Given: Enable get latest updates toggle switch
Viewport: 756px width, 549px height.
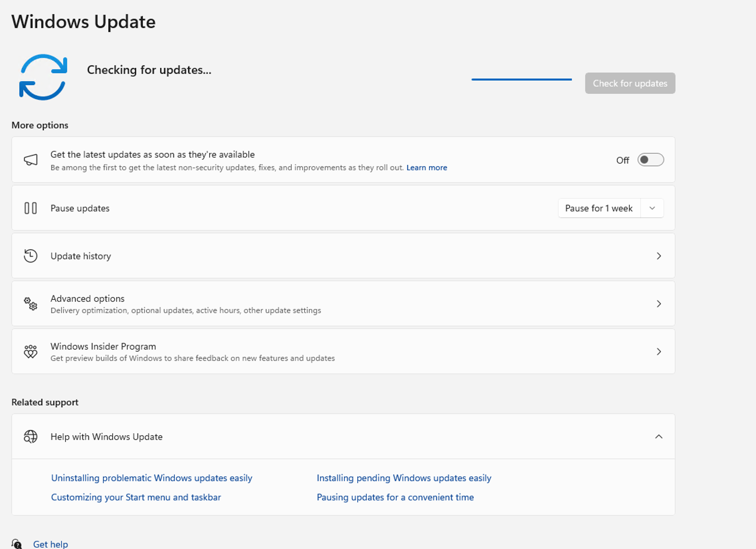Looking at the screenshot, I should click(650, 160).
